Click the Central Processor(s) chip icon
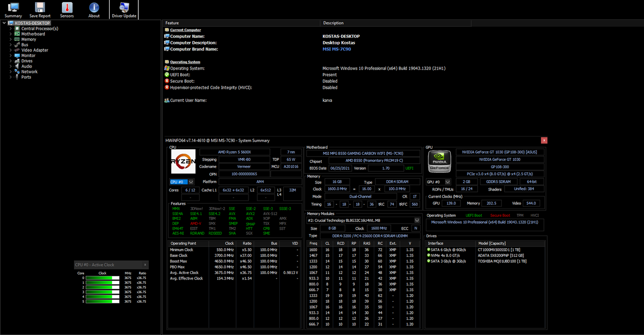This screenshot has height=335, width=644. 18,28
